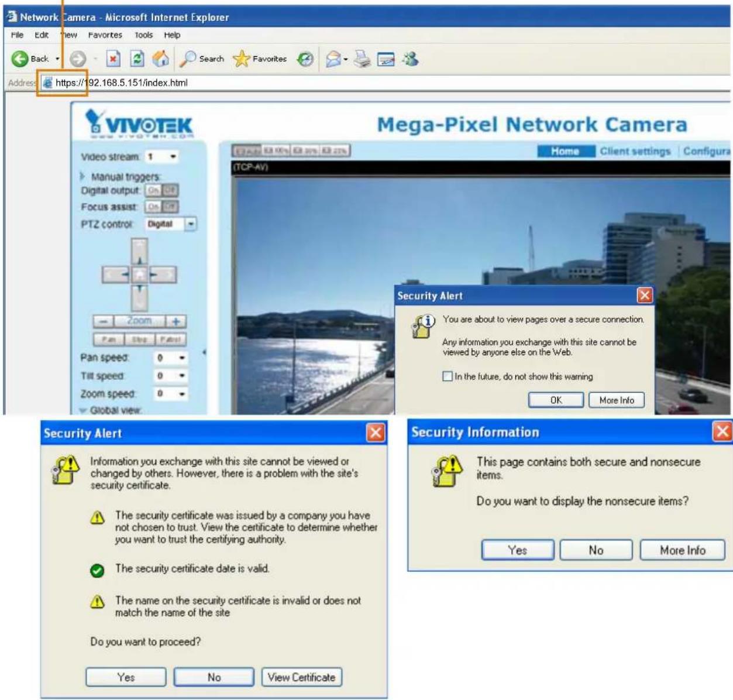Click the Messenger people icon
The height and width of the screenshot is (700, 733).
411,59
